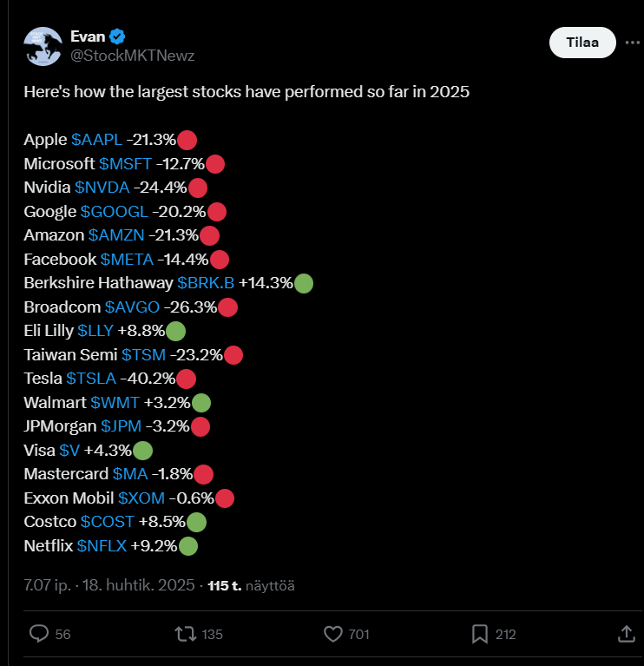The image size is (644, 666).
Task: Click the blue verified badge next to Evan
Action: pos(117,36)
